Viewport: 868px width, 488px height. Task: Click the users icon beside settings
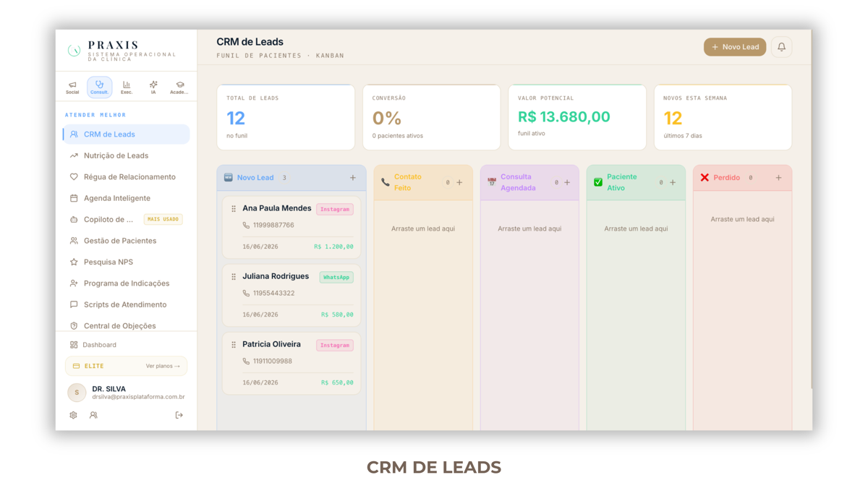point(93,415)
